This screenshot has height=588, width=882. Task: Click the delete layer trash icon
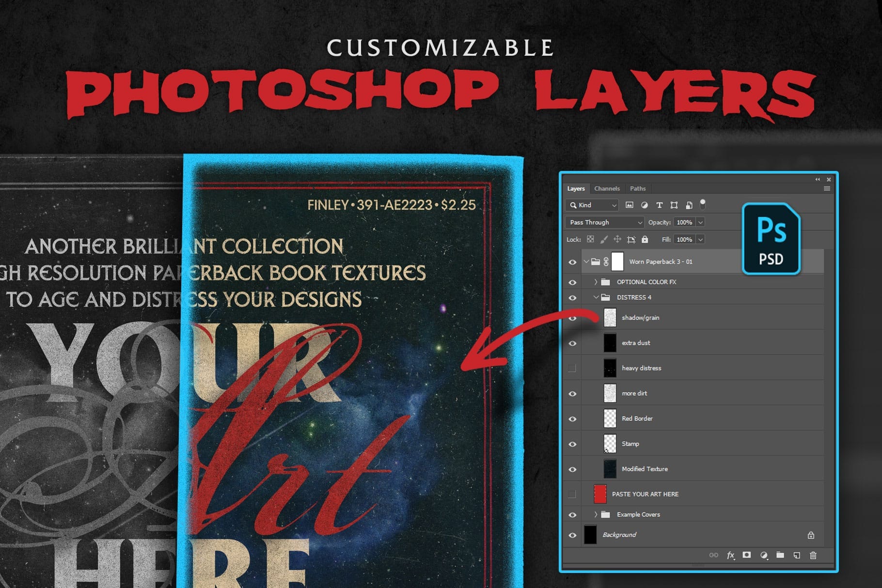click(x=813, y=555)
